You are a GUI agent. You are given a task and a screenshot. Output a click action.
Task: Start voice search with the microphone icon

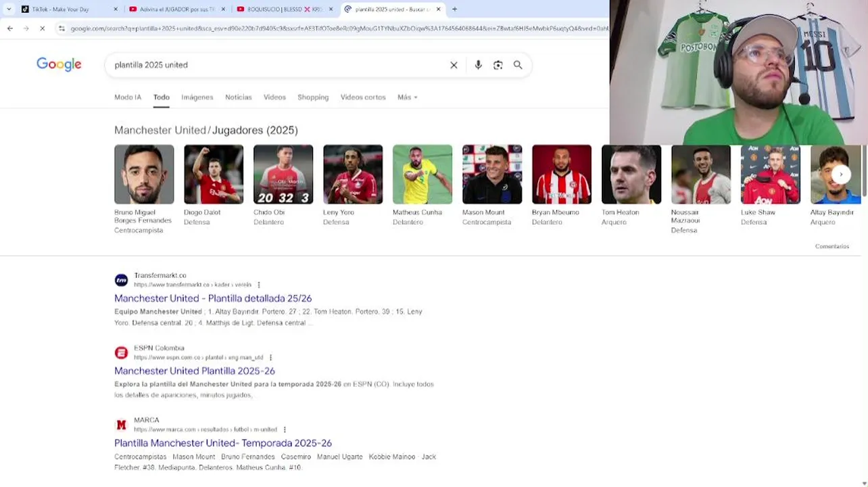pyautogui.click(x=478, y=65)
